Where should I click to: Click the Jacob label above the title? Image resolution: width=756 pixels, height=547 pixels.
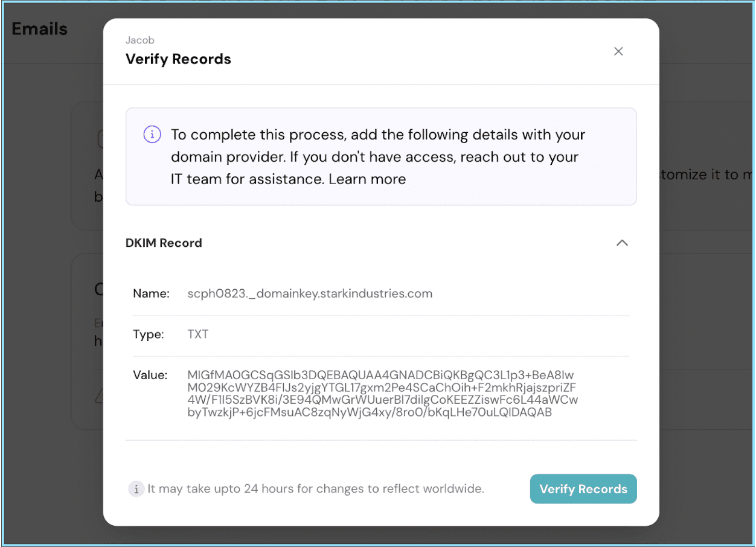tap(139, 40)
